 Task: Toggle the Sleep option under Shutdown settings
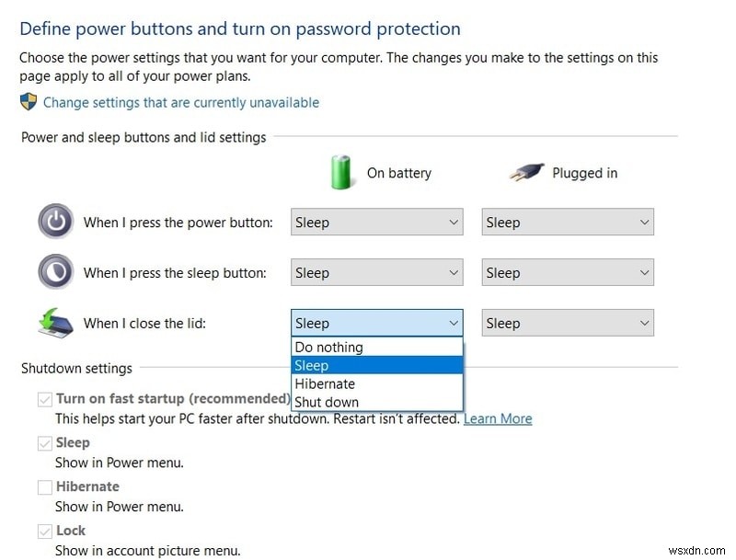click(x=44, y=442)
